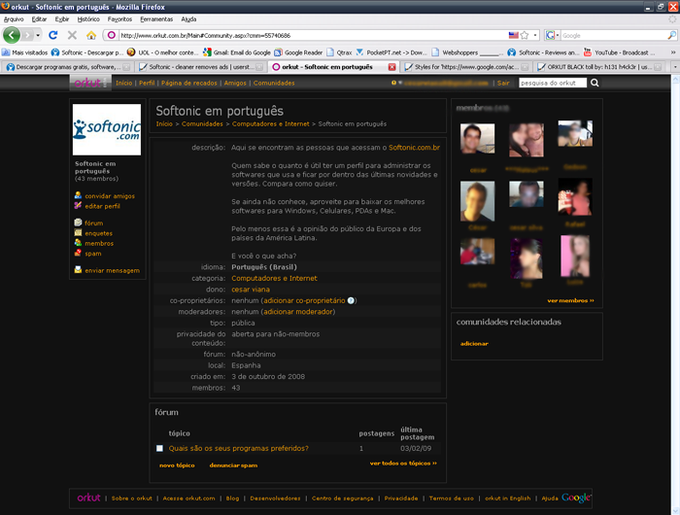Switch to the Softonic cleaner removes ads tab
The height and width of the screenshot is (515, 680).
coord(200,67)
